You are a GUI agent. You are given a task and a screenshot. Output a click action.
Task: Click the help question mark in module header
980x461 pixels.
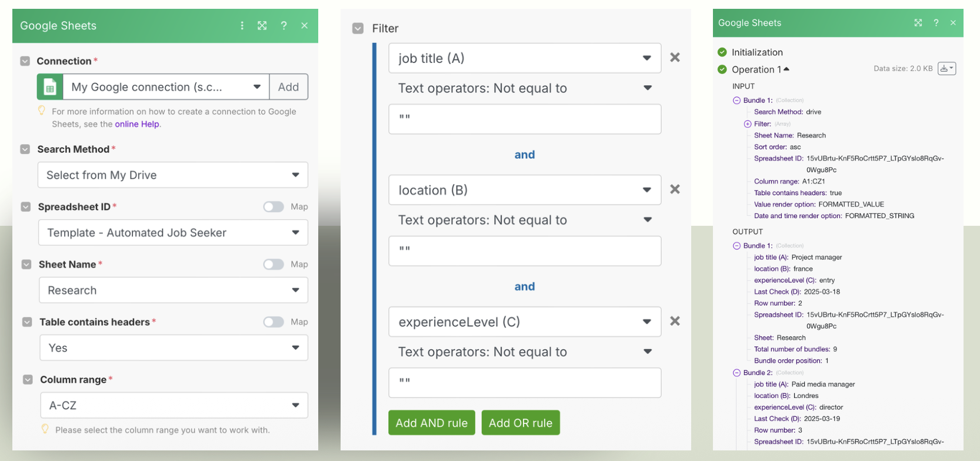point(284,25)
